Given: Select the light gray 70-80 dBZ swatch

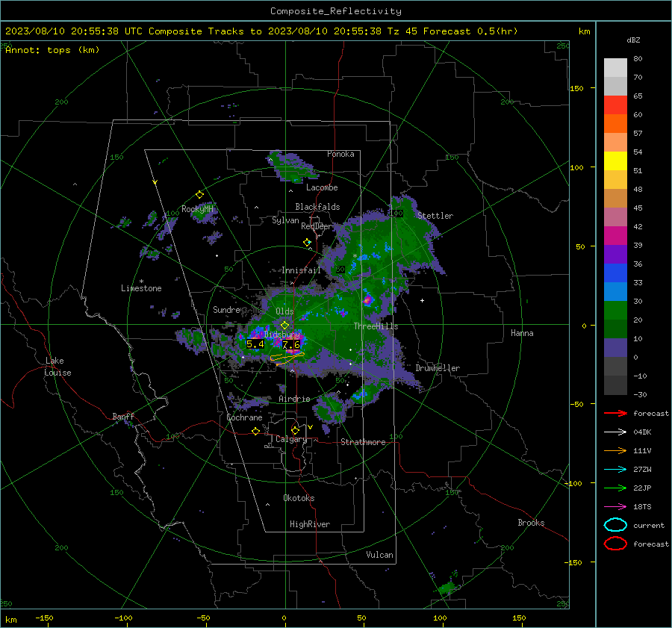Looking at the screenshot, I should (615, 68).
